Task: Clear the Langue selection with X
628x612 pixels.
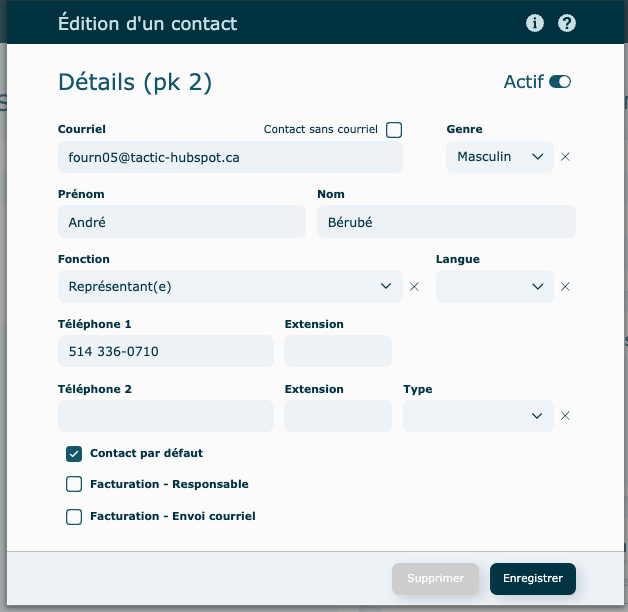Action: pos(565,287)
